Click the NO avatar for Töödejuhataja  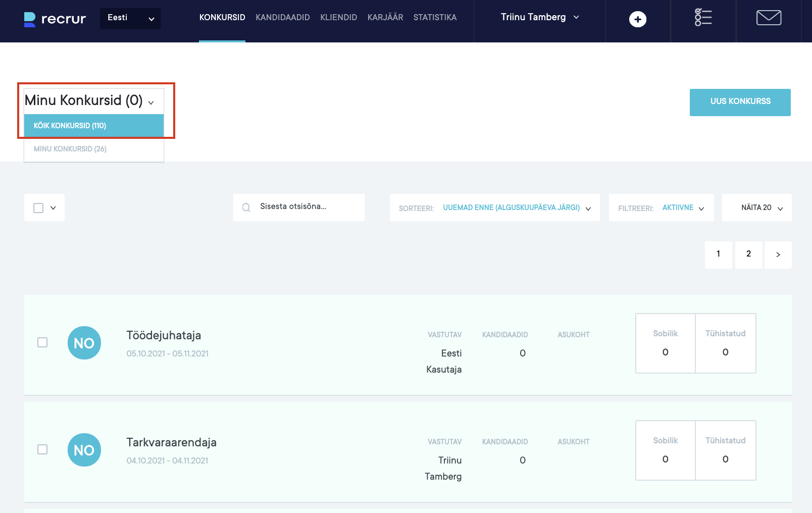pyautogui.click(x=84, y=343)
